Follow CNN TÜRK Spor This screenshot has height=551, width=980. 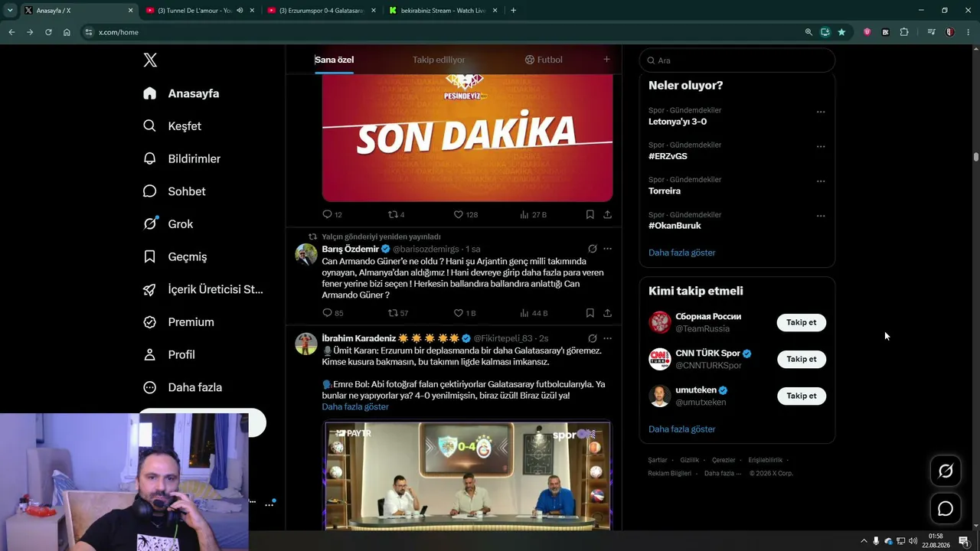coord(802,359)
